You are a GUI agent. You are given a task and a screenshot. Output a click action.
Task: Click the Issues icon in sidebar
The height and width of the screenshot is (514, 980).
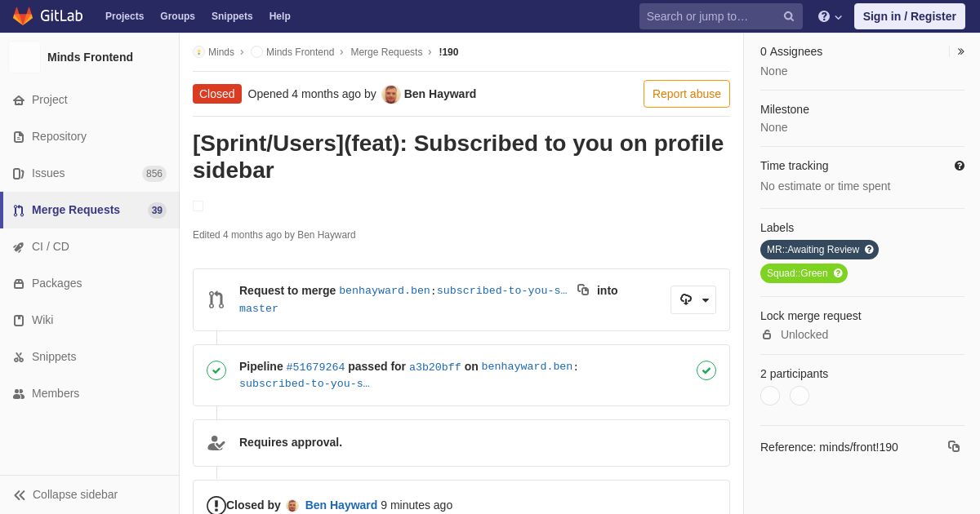(x=19, y=174)
